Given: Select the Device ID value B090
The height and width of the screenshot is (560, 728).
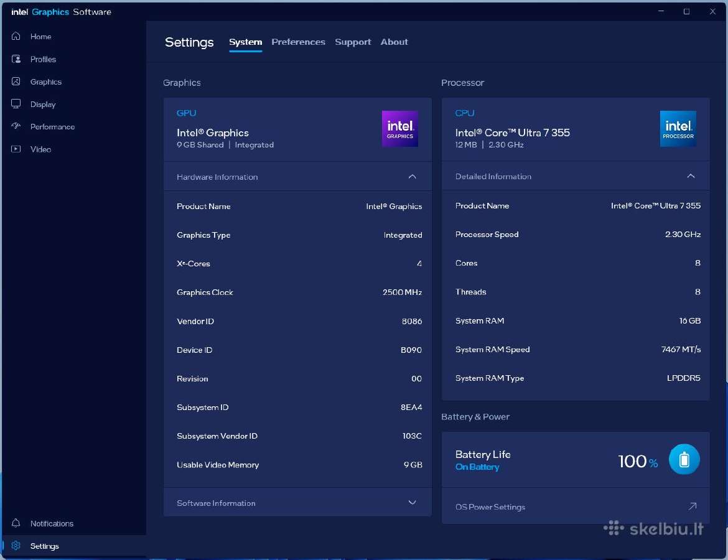Looking at the screenshot, I should [411, 350].
